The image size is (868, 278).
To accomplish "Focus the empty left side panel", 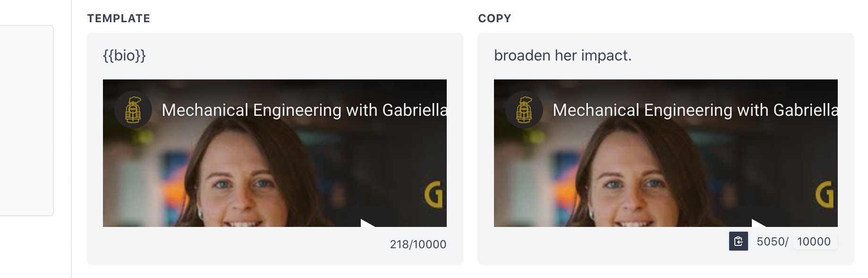I will tap(26, 121).
